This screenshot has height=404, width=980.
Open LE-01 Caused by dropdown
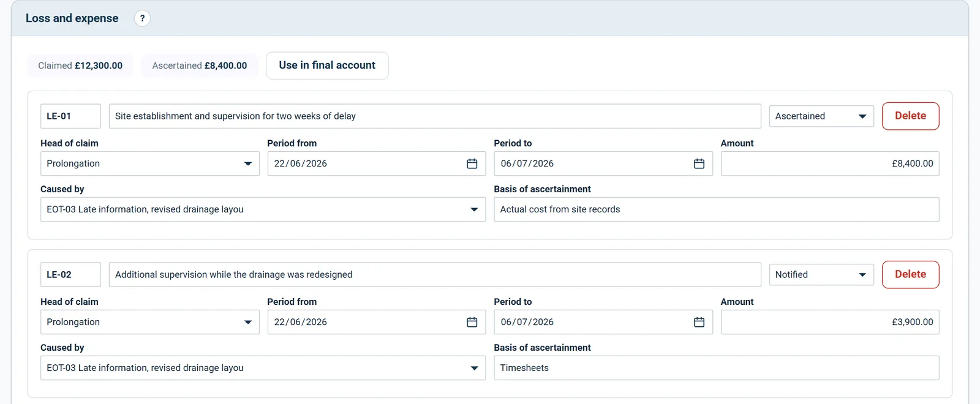click(263, 209)
